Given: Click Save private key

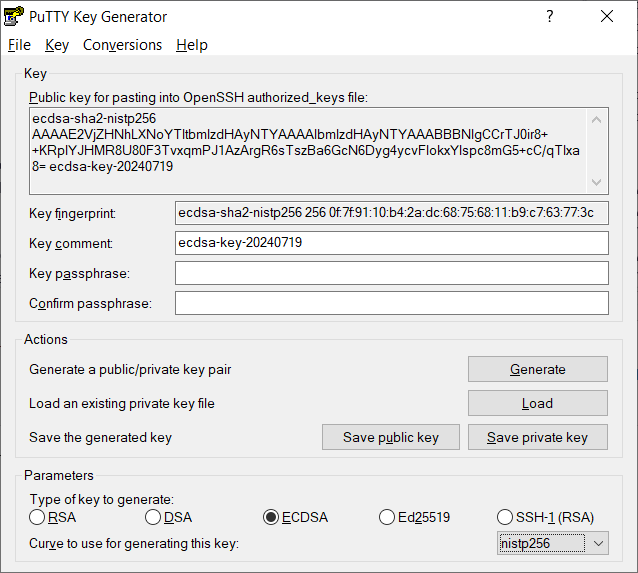Looking at the screenshot, I should (537, 437).
